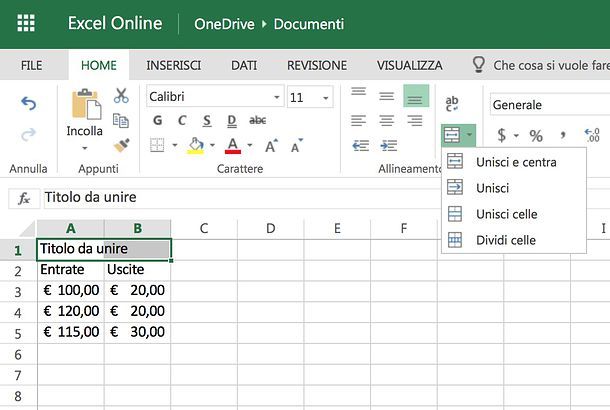Screen dimensions: 610x410
Task: Increase font size with larger A
Action: pyautogui.click(x=272, y=145)
